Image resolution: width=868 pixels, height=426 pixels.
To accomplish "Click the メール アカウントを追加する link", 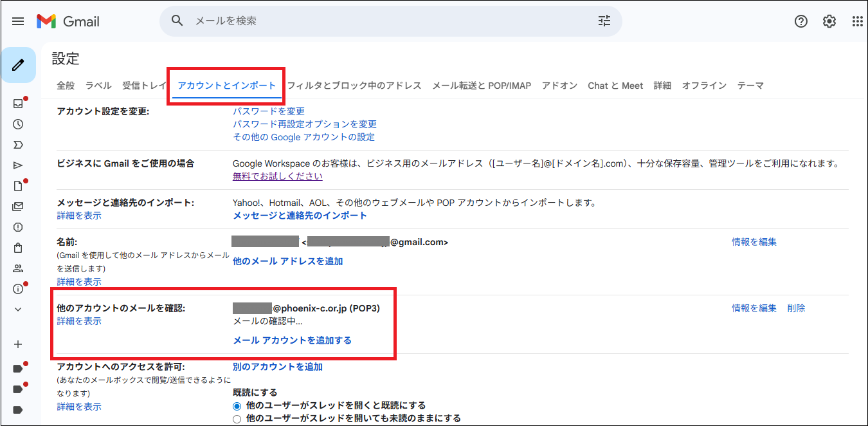I will click(x=292, y=340).
